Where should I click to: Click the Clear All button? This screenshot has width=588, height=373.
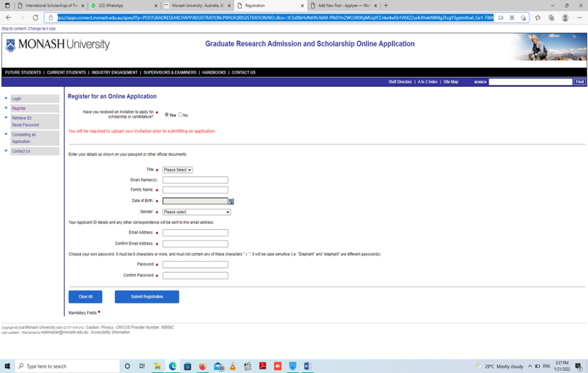[x=85, y=297]
